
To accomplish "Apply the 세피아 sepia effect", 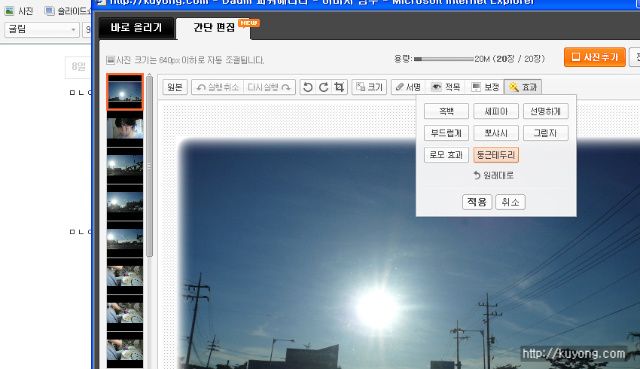I will pos(496,111).
